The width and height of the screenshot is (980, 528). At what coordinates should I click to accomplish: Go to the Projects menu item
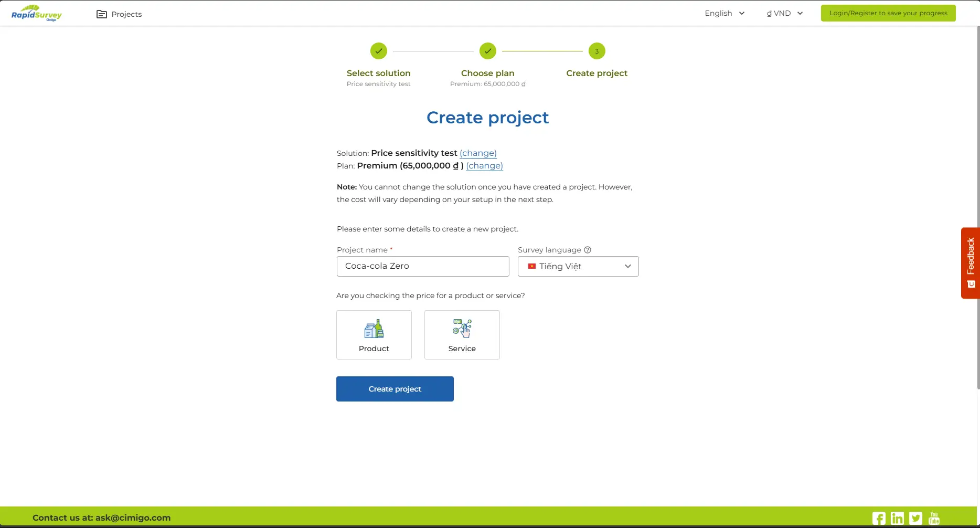pos(126,14)
